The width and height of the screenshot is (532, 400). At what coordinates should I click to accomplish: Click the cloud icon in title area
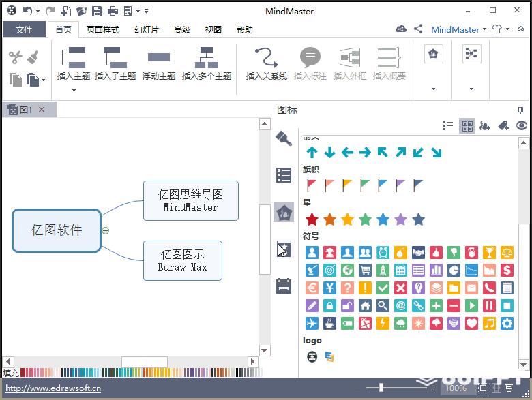coord(401,29)
